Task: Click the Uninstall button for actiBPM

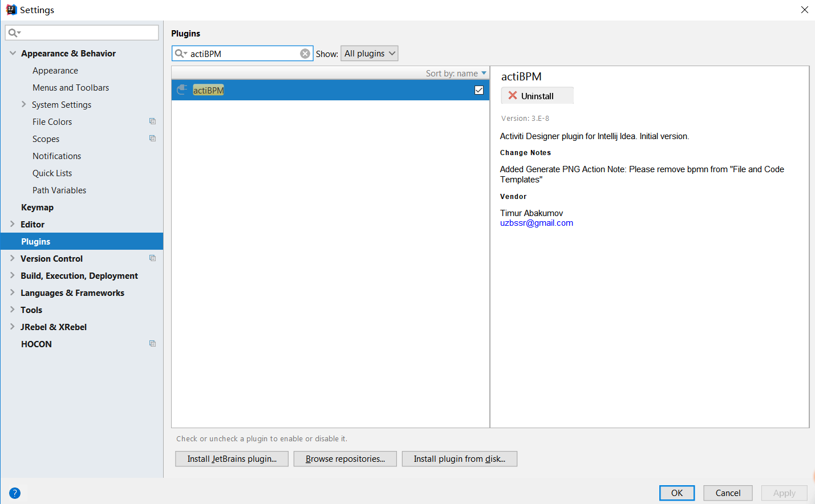Action: (x=537, y=96)
